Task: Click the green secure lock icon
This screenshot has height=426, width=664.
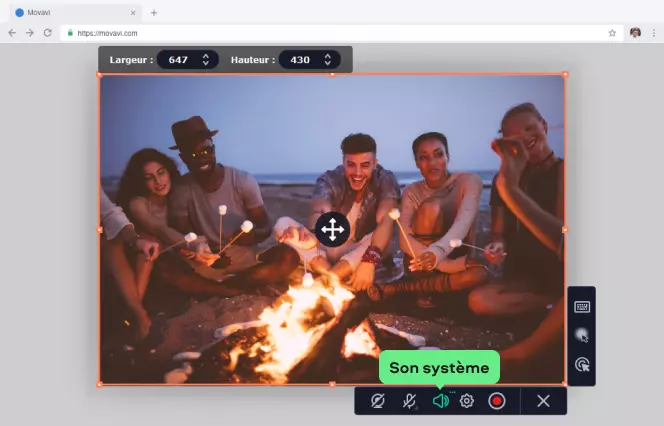Action: pyautogui.click(x=70, y=33)
